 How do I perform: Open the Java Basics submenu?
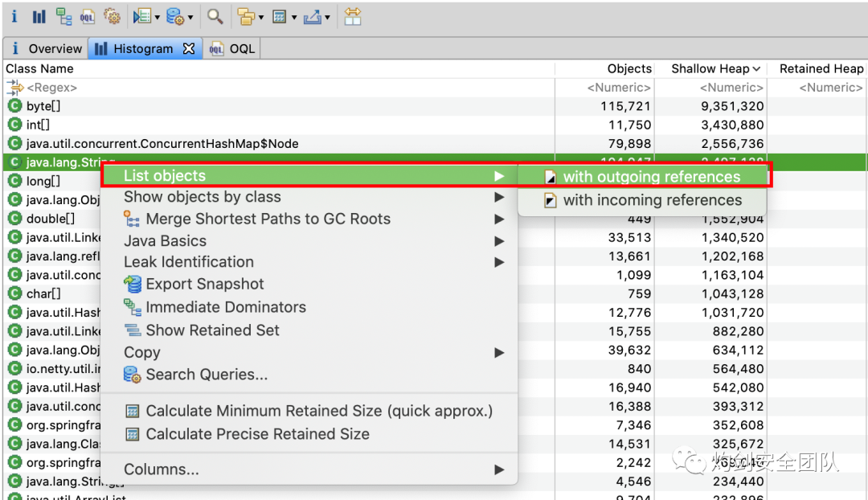tap(309, 241)
